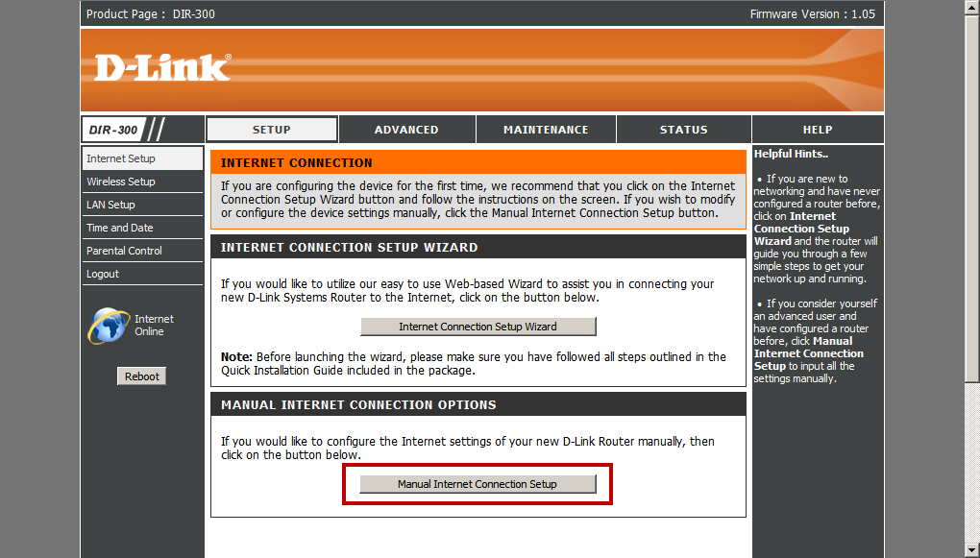Open the ADVANCED tab
This screenshot has height=558, width=980.
pos(406,130)
